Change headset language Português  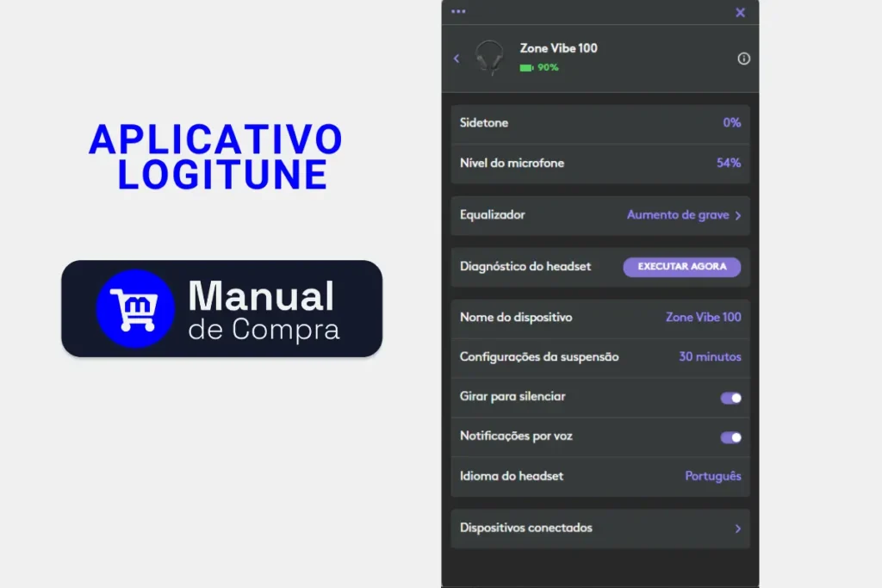[x=712, y=476]
